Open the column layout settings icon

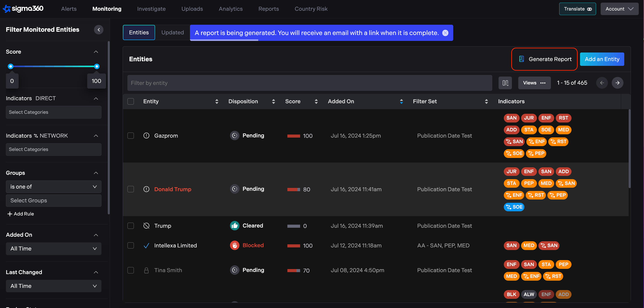tap(505, 83)
